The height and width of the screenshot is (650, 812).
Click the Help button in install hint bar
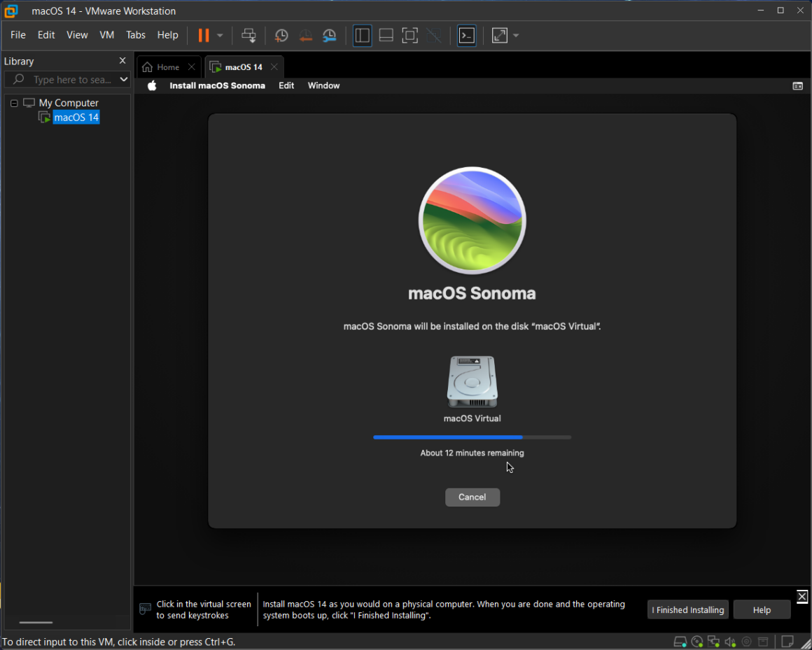(762, 609)
